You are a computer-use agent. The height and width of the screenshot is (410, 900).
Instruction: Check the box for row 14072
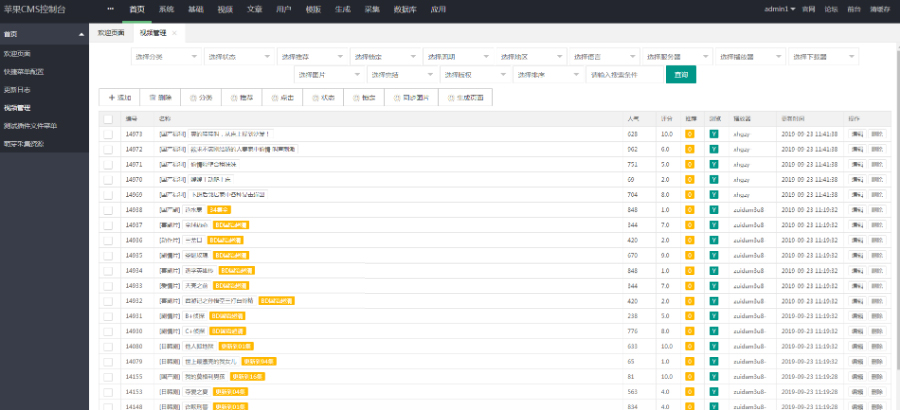(108, 149)
